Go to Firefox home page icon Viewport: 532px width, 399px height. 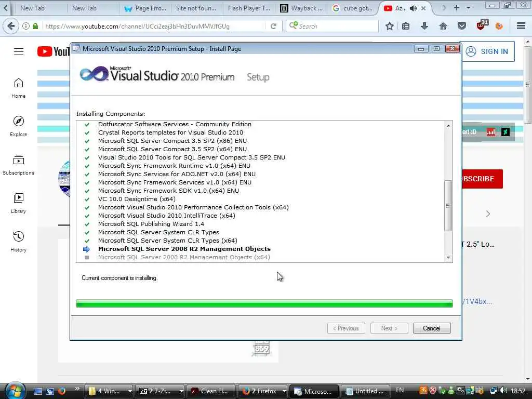pos(443,26)
